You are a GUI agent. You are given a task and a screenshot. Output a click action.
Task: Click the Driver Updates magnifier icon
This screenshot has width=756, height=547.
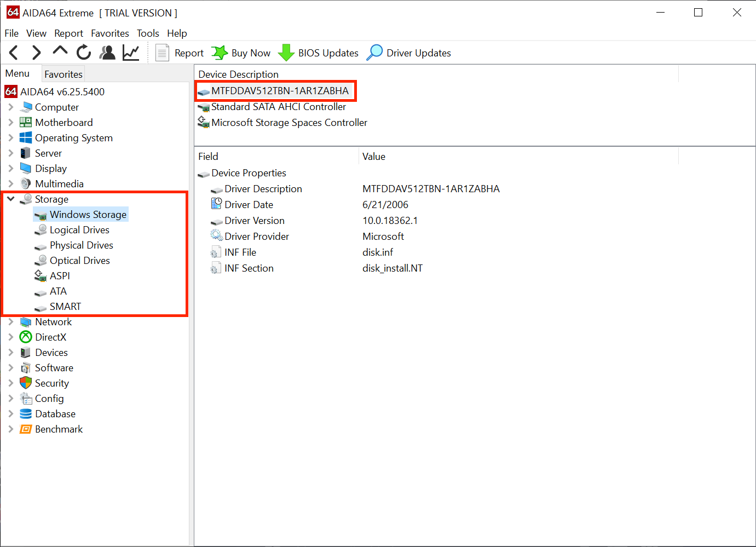click(374, 53)
